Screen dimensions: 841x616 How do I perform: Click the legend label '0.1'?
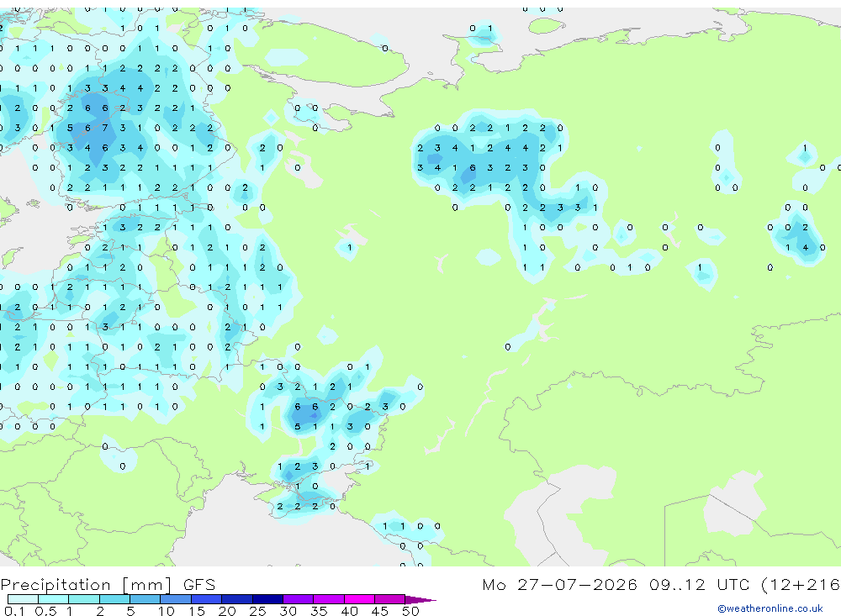click(14, 611)
